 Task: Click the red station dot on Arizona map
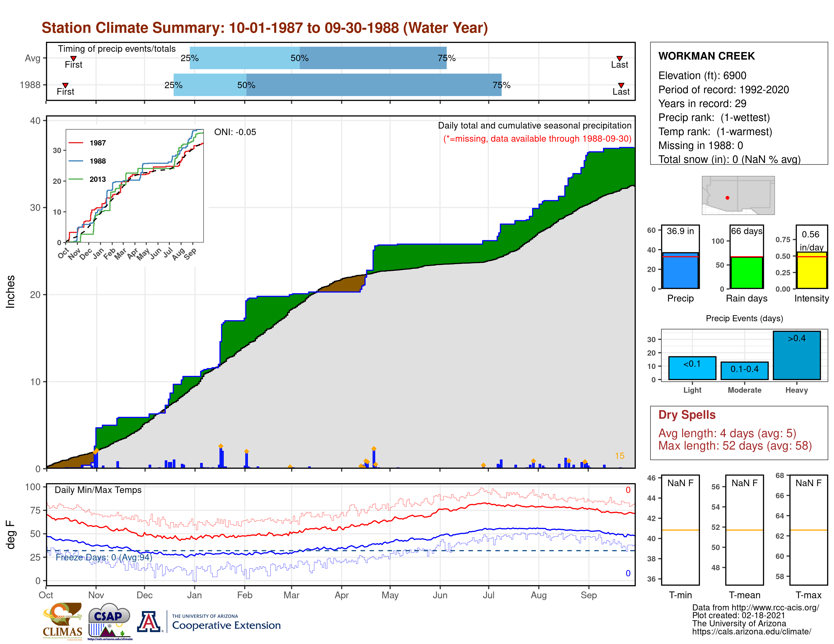tap(727, 198)
